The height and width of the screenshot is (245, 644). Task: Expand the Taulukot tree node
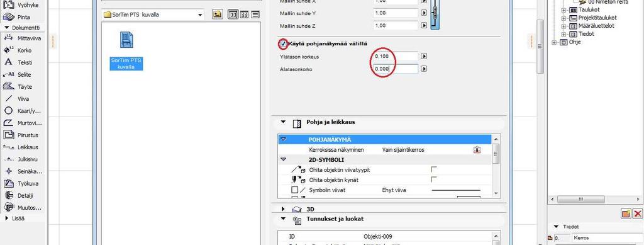click(x=564, y=10)
